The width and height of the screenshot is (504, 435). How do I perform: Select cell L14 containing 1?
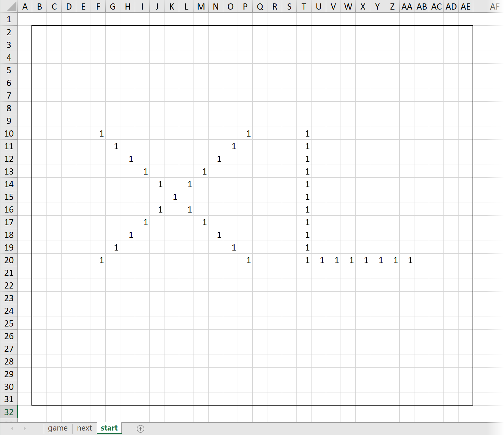pyautogui.click(x=186, y=184)
